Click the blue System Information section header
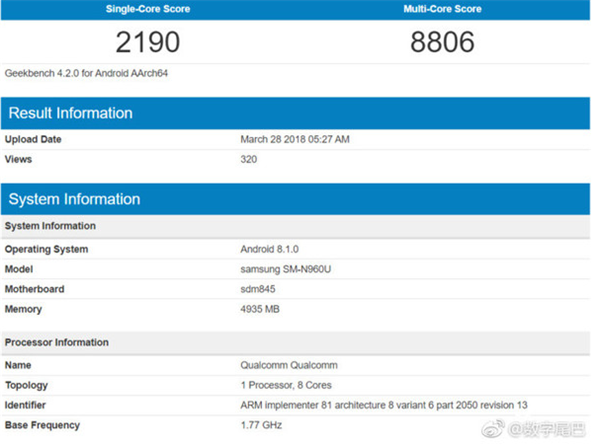 tap(74, 198)
